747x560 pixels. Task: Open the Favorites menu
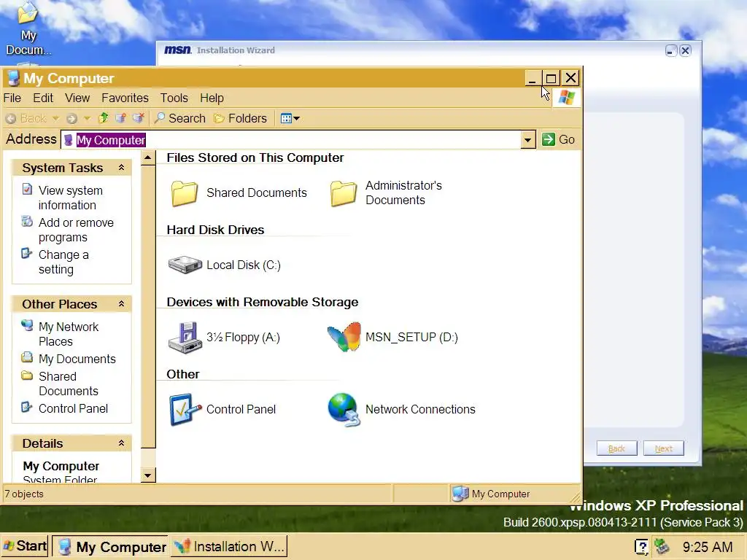click(125, 98)
